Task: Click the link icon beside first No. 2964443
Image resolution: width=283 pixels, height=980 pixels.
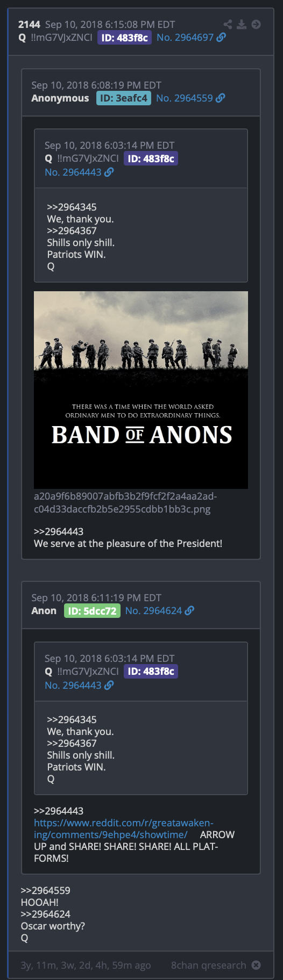Action: coord(109,172)
